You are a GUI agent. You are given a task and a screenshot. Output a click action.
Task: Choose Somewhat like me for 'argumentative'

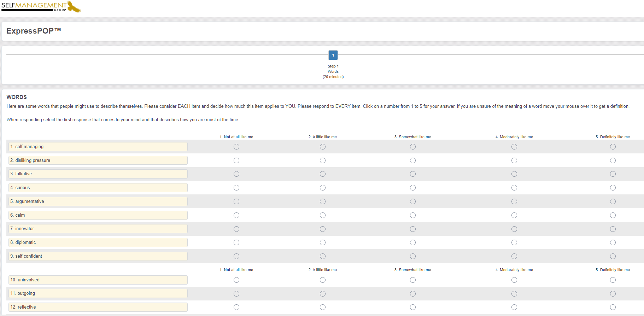coord(413,201)
